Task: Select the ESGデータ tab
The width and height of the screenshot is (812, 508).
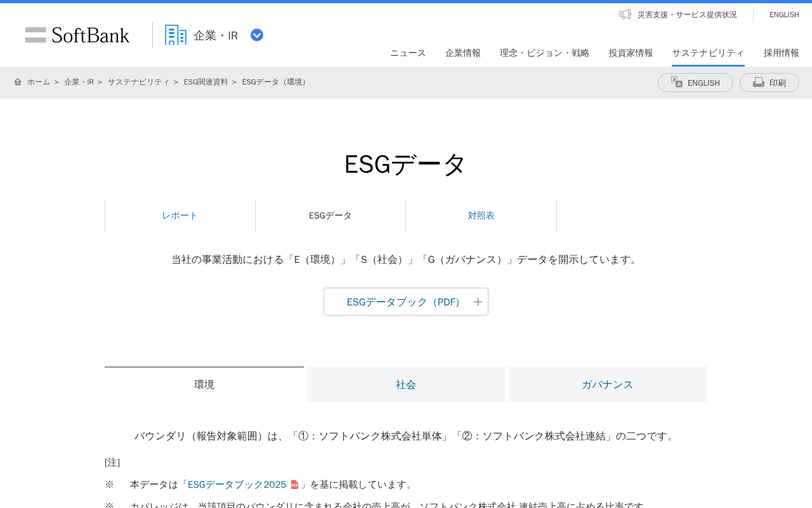Action: [x=331, y=216]
